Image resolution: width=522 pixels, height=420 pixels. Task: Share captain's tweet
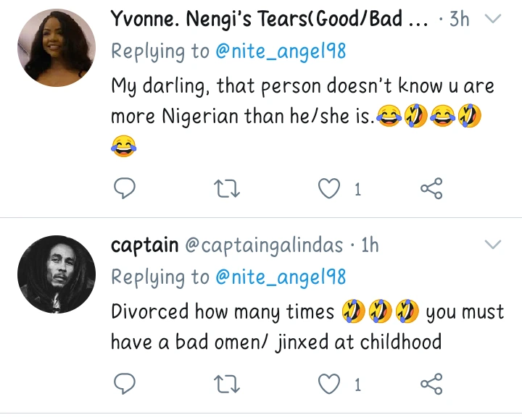pyautogui.click(x=431, y=385)
